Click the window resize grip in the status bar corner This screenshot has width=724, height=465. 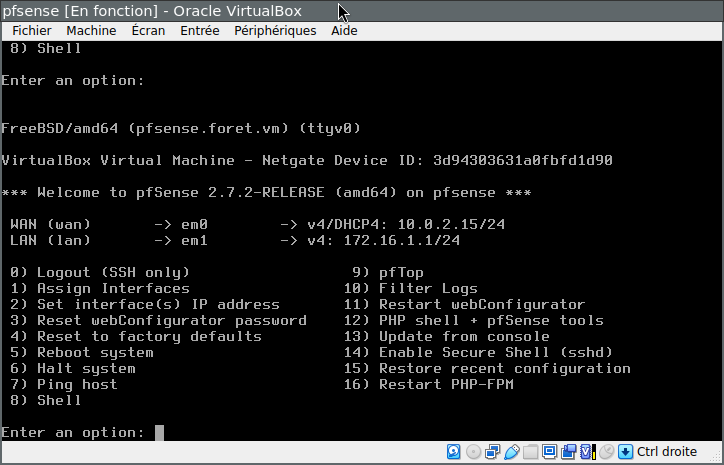[x=716, y=457]
